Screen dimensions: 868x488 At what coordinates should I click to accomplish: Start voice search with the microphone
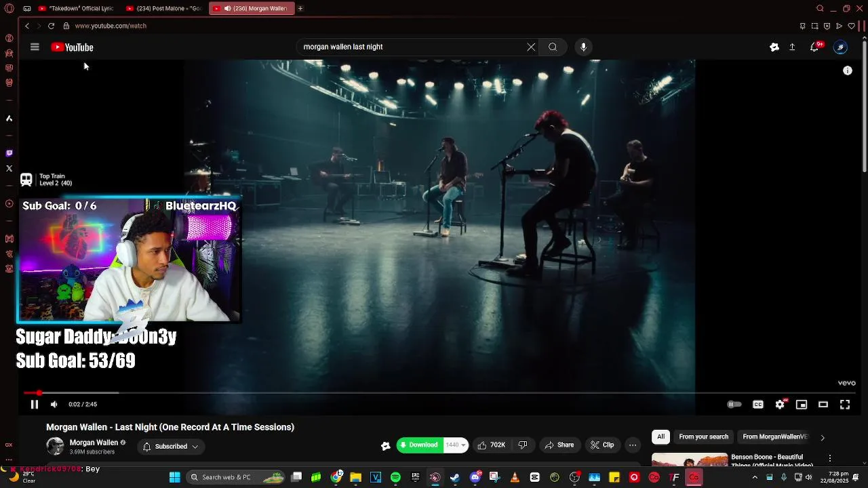point(583,47)
